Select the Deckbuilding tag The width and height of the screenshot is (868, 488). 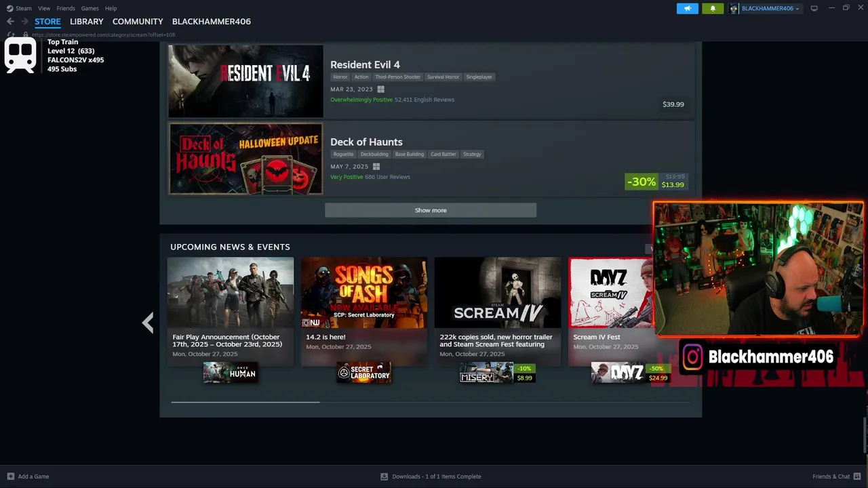tap(374, 154)
